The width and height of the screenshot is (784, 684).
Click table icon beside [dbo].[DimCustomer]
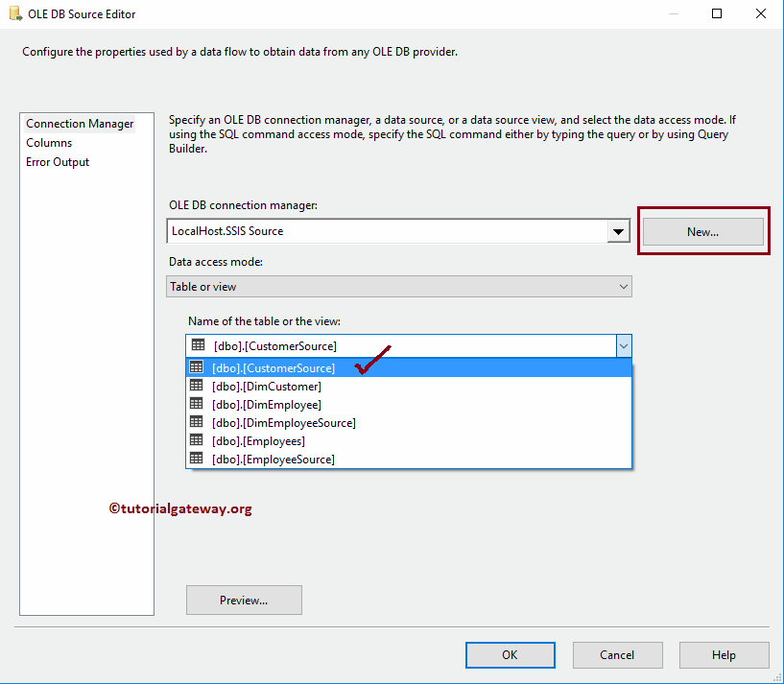(197, 386)
